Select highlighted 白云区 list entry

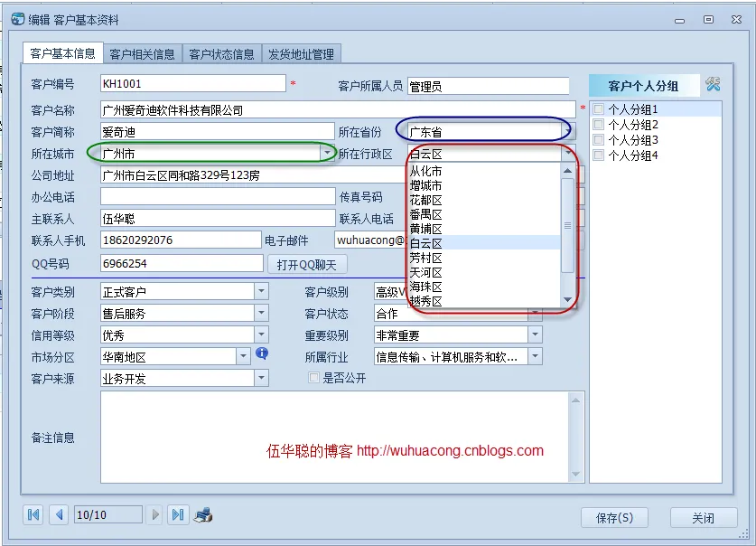click(x=484, y=243)
